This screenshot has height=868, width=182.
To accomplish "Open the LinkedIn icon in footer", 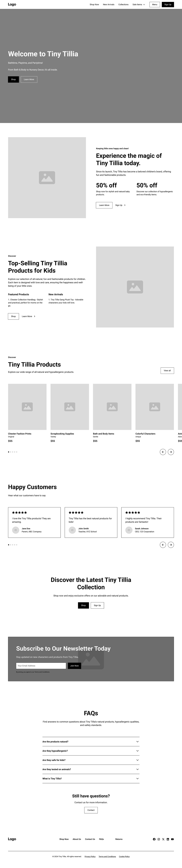I will pos(168,839).
